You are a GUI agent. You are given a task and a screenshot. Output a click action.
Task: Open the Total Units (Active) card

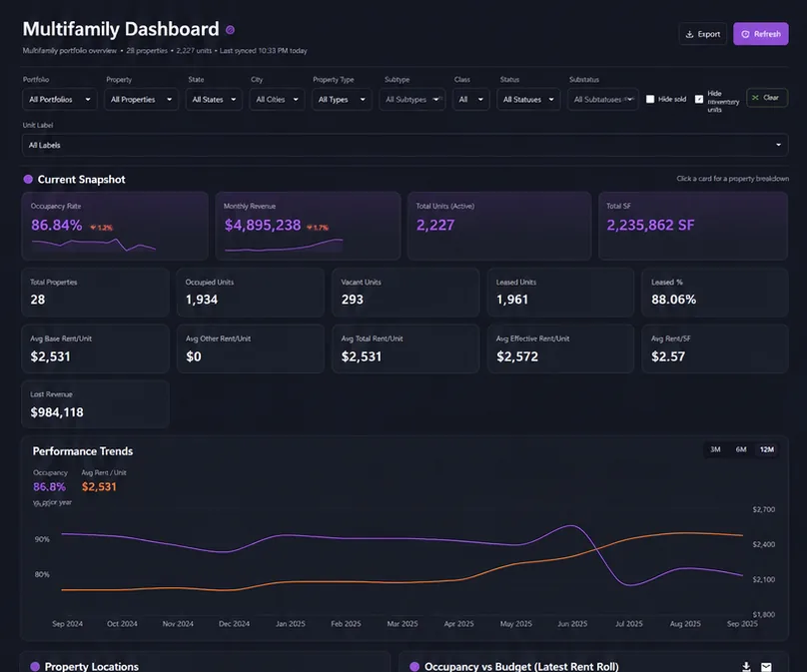point(499,226)
